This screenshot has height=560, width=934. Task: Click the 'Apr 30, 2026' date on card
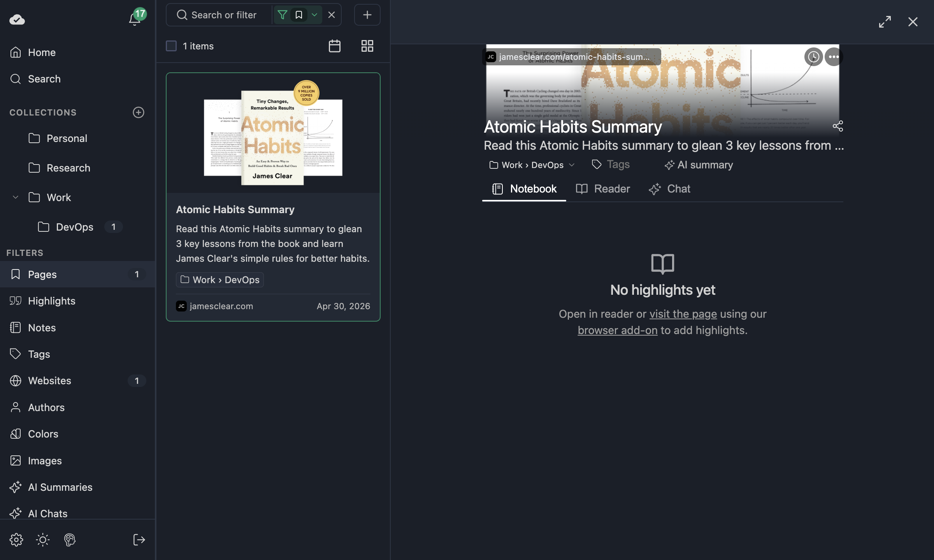pos(343,306)
